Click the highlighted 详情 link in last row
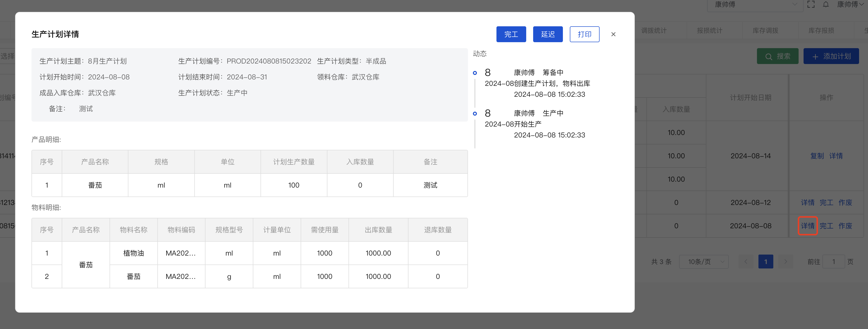Viewport: 868px width, 329px height. coord(807,226)
